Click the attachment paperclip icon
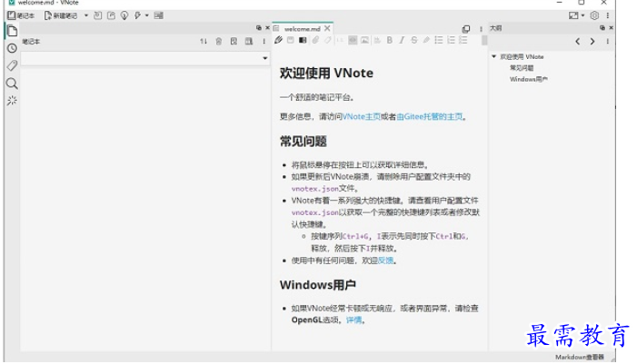The image size is (637, 364). coord(315,40)
